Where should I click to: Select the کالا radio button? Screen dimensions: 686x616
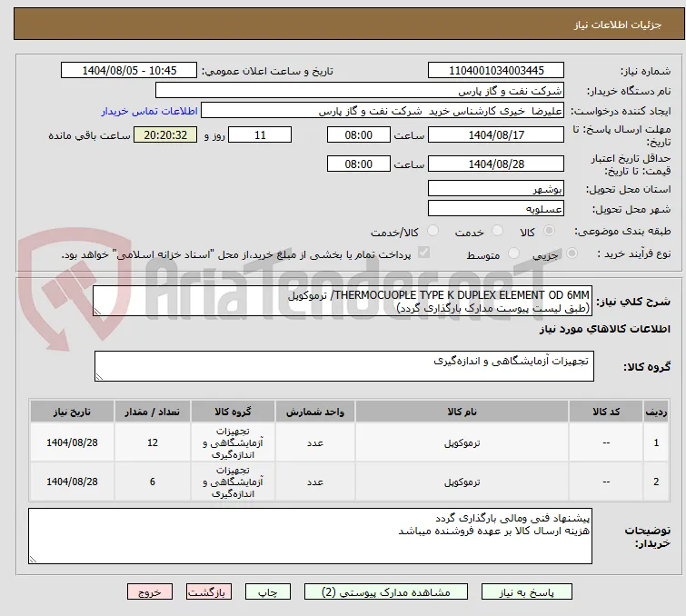(x=549, y=231)
